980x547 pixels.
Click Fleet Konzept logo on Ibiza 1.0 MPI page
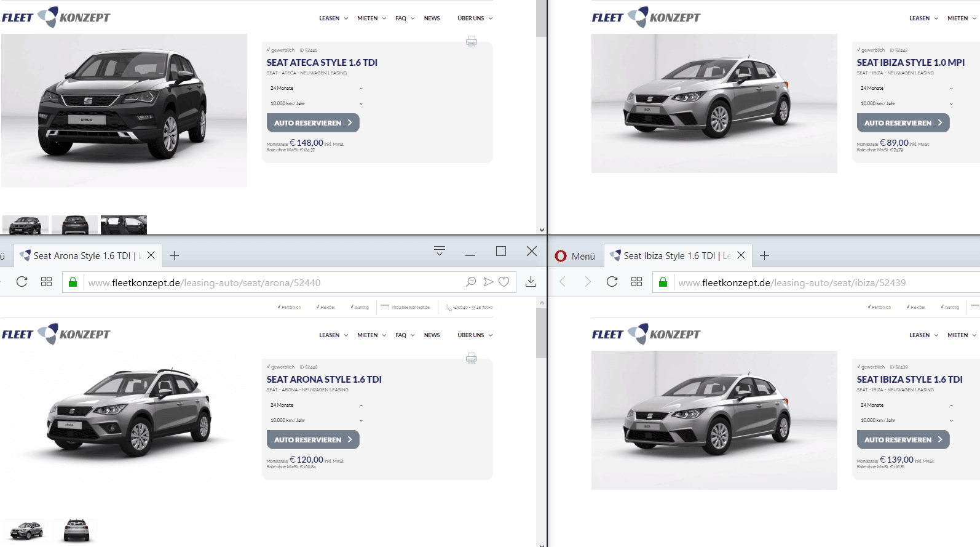point(646,17)
